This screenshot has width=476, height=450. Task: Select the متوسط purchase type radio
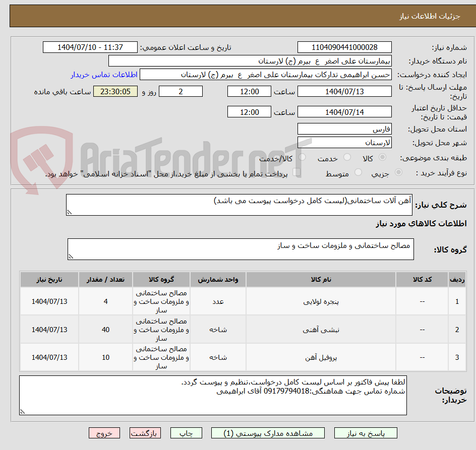(358, 171)
